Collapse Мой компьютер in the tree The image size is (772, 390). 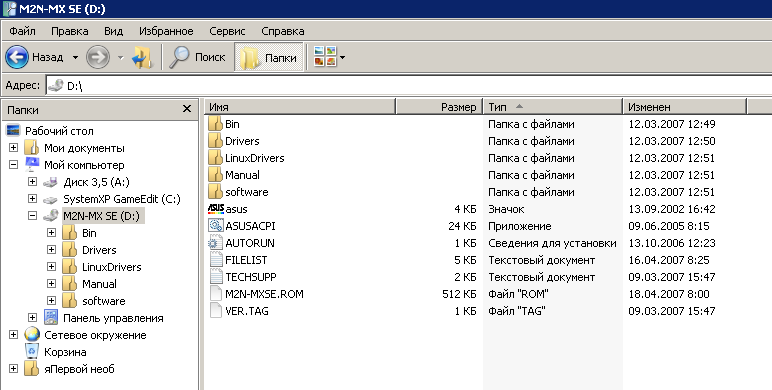pyautogui.click(x=13, y=165)
